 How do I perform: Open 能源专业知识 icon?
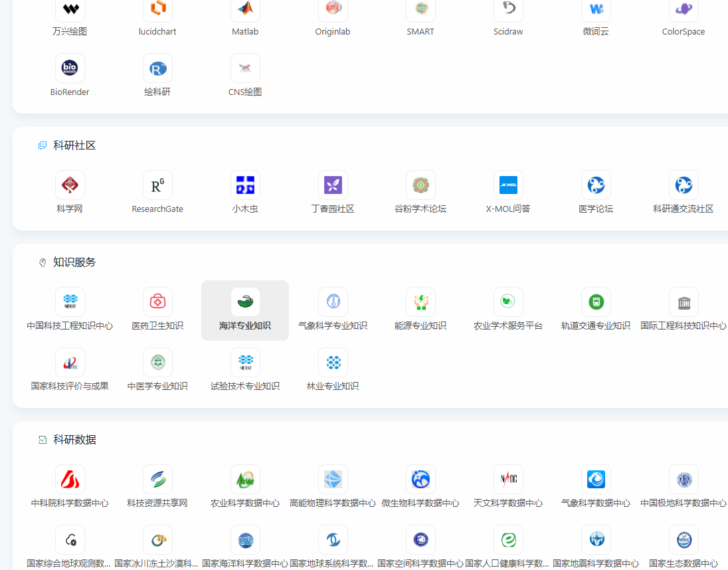(420, 302)
